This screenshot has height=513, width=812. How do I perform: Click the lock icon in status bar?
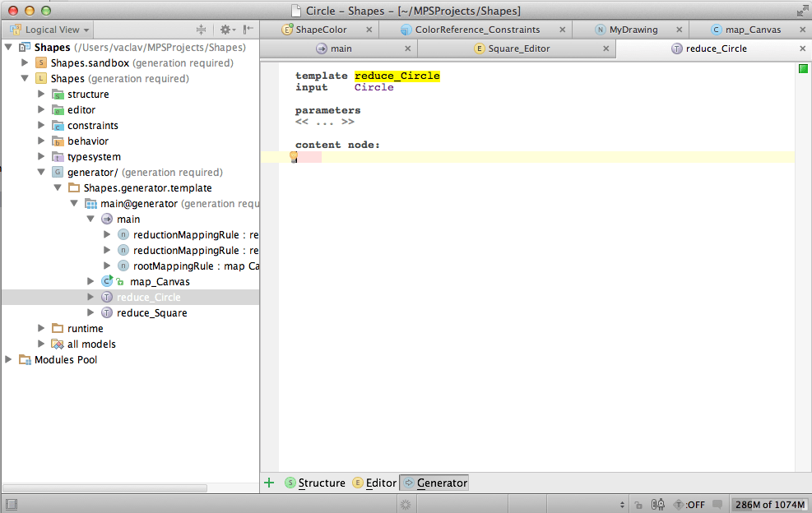click(638, 504)
